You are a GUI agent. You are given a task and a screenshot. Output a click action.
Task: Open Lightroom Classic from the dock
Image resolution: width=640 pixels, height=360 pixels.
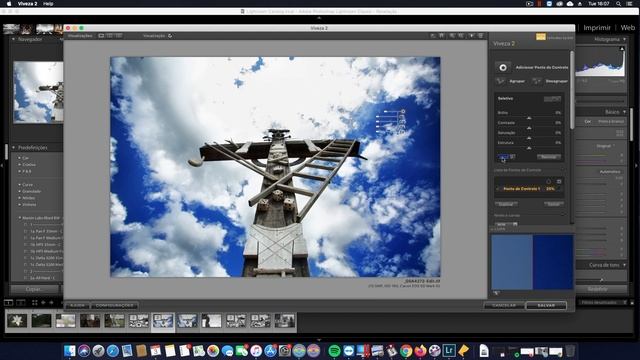click(x=449, y=351)
